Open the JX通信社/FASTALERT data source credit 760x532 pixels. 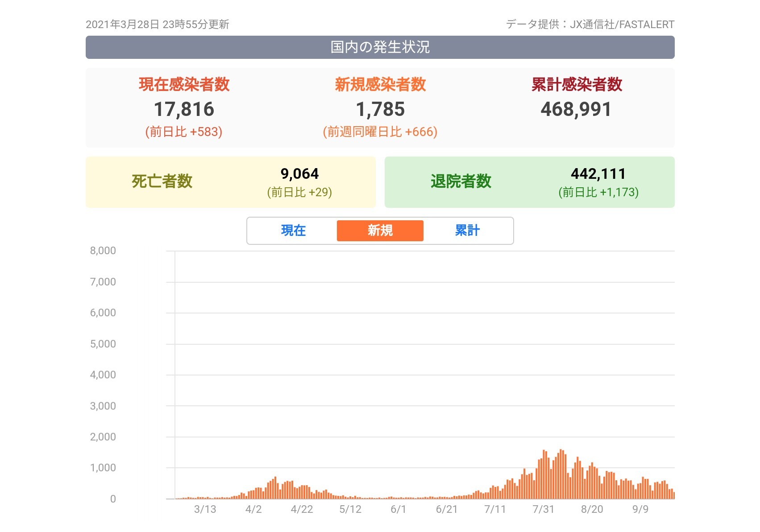[x=622, y=25]
